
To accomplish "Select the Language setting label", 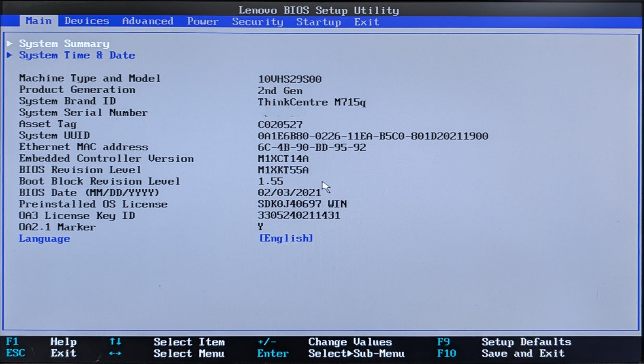I will pos(44,239).
